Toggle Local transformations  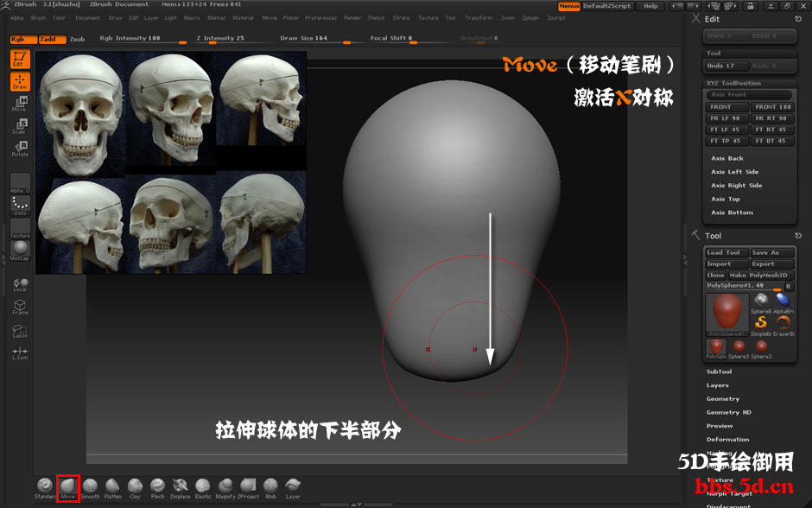(x=20, y=285)
